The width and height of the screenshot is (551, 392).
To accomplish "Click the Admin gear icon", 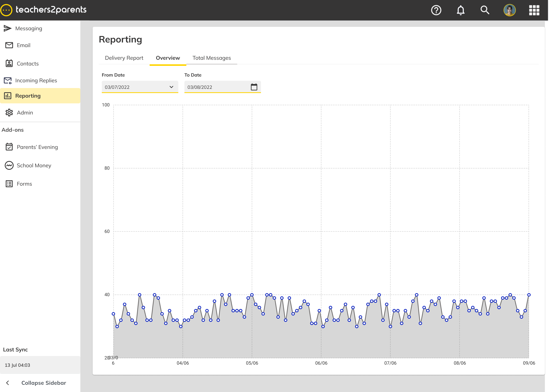I will pyautogui.click(x=9, y=113).
